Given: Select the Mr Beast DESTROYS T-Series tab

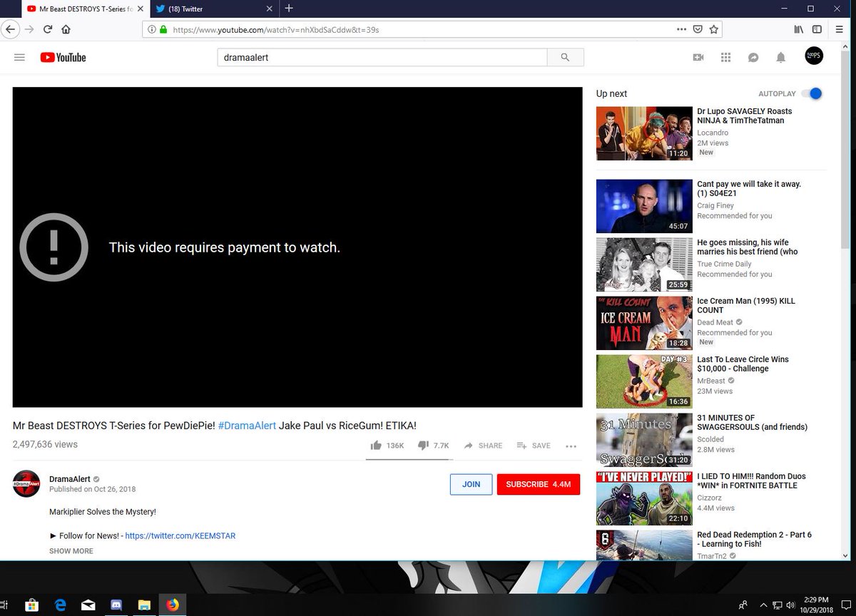Looking at the screenshot, I should coord(84,9).
